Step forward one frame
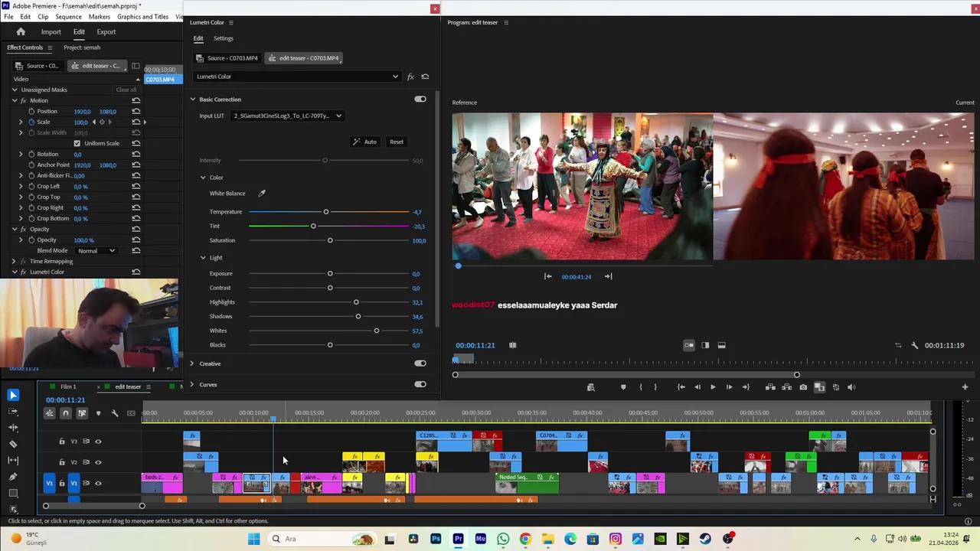The width and height of the screenshot is (980, 551). click(729, 387)
